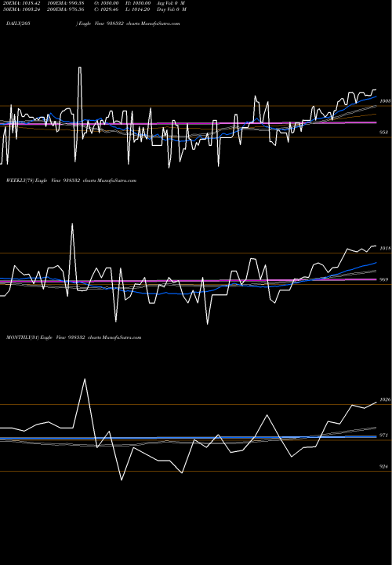
Task: Select the high price H: reading
Action: pyautogui.click(x=138, y=3)
